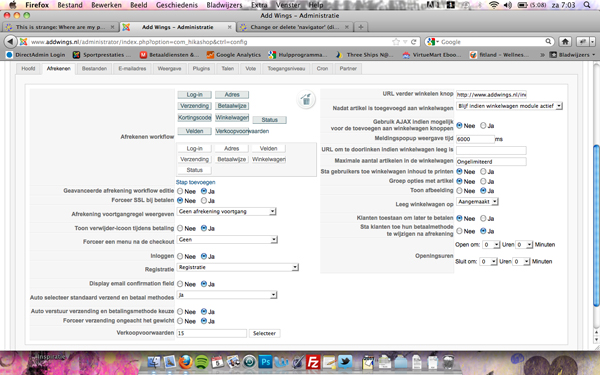Open Auto selecteer standaard verzend dropdown
The image size is (600, 375).
pos(227,295)
